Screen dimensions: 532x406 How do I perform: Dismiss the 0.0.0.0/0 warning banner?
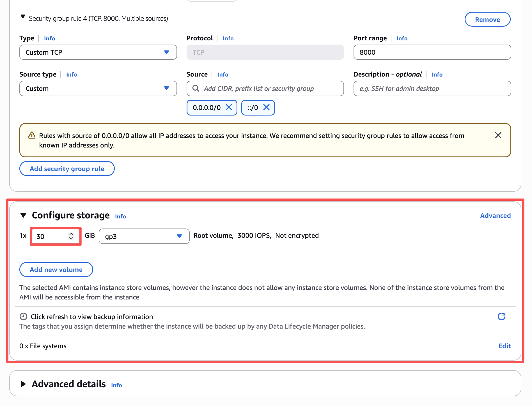click(x=498, y=135)
